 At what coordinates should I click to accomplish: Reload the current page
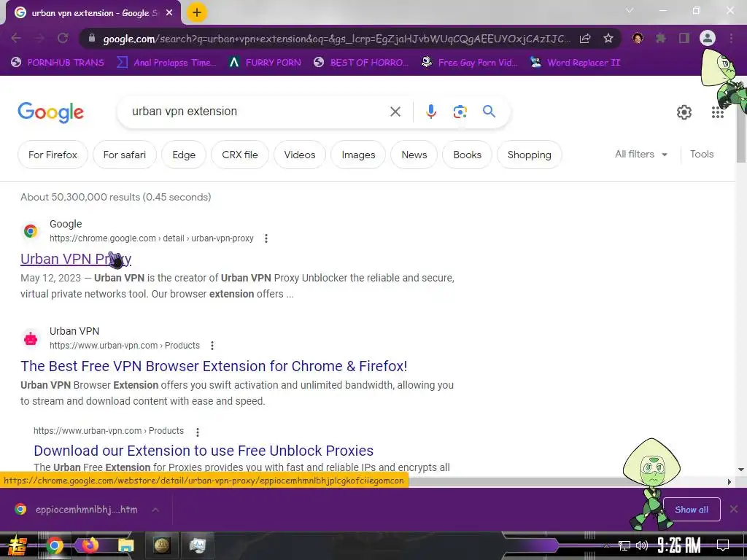click(63, 38)
